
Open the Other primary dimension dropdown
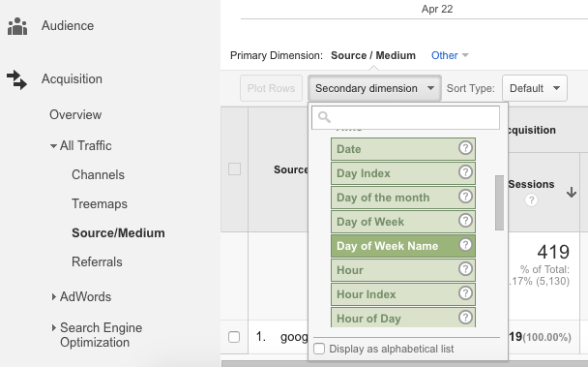[x=450, y=55]
